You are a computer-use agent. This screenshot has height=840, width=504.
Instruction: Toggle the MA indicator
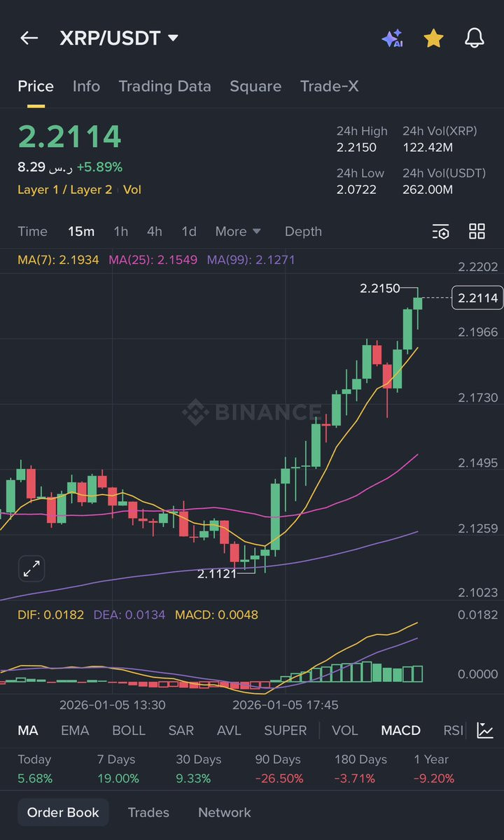click(x=28, y=731)
